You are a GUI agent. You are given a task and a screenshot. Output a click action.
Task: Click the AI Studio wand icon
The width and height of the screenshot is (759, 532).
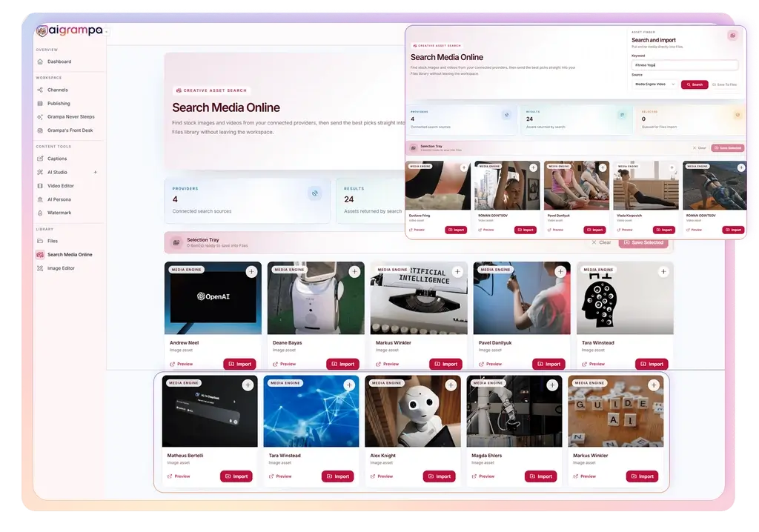point(40,173)
